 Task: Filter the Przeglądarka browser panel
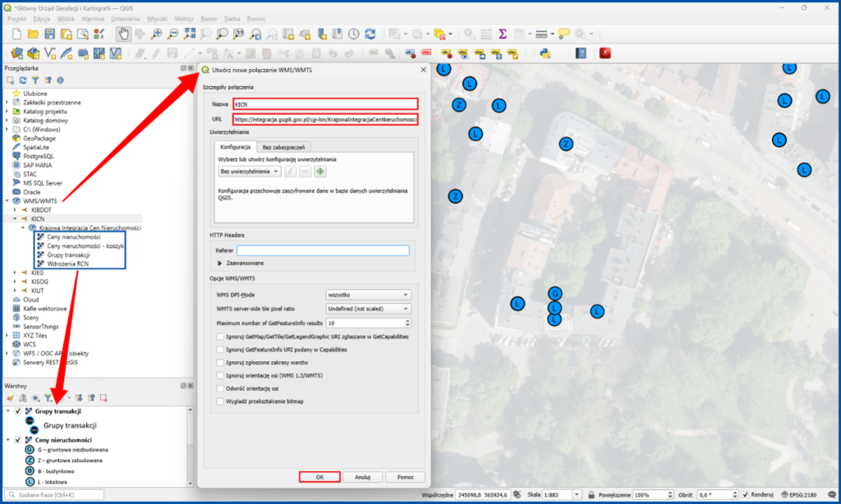pyautogui.click(x=34, y=80)
